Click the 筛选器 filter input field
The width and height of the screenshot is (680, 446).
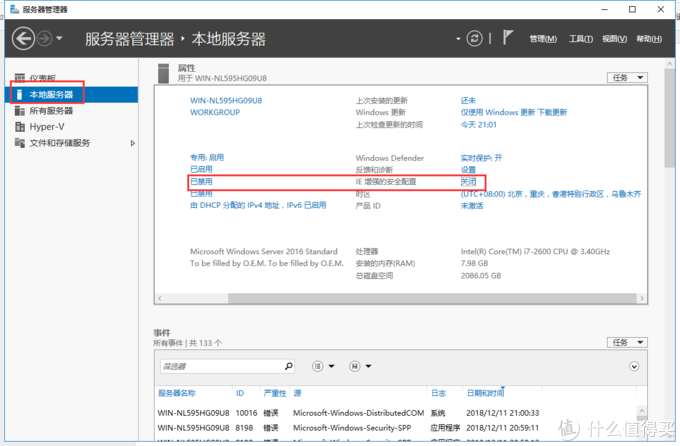click(x=222, y=366)
